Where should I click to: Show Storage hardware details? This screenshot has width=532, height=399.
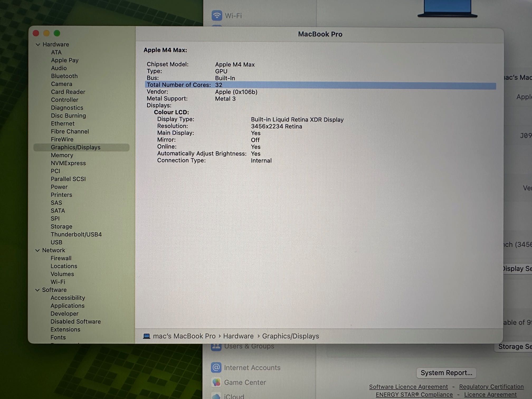pos(61,226)
